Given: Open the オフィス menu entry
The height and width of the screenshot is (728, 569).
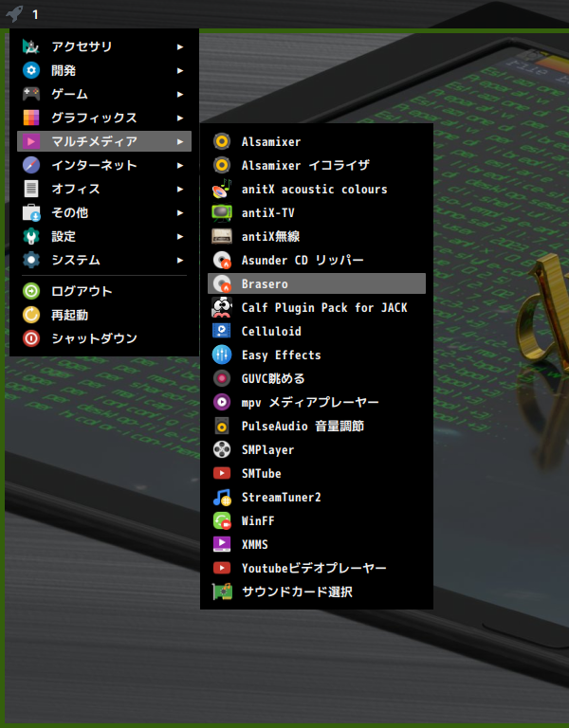Looking at the screenshot, I should coord(104,189).
